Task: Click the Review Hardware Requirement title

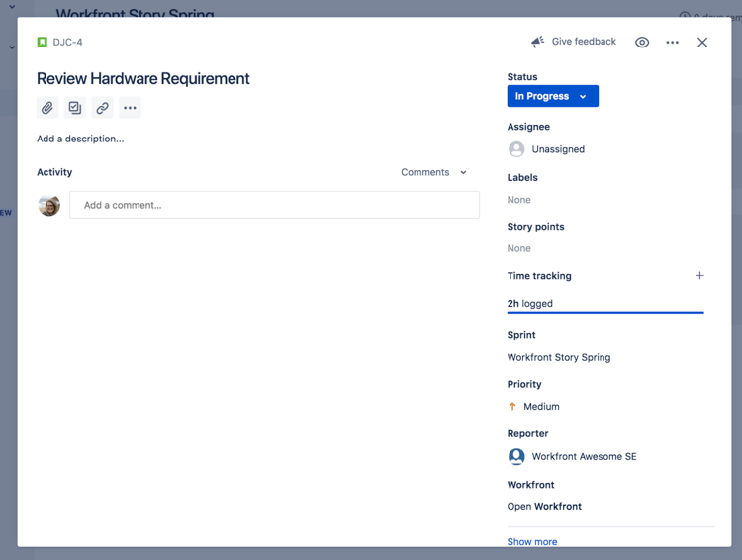Action: pyautogui.click(x=142, y=78)
